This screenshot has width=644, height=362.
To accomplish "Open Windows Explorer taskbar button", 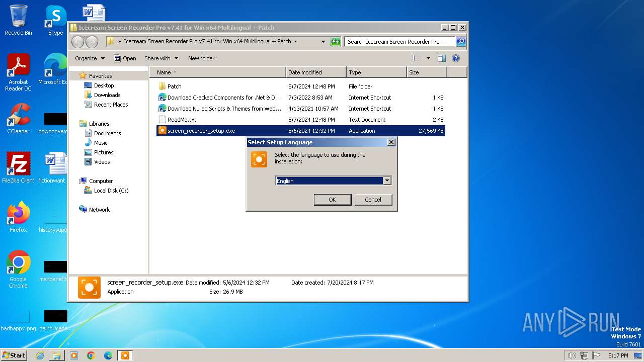I will click(57, 355).
